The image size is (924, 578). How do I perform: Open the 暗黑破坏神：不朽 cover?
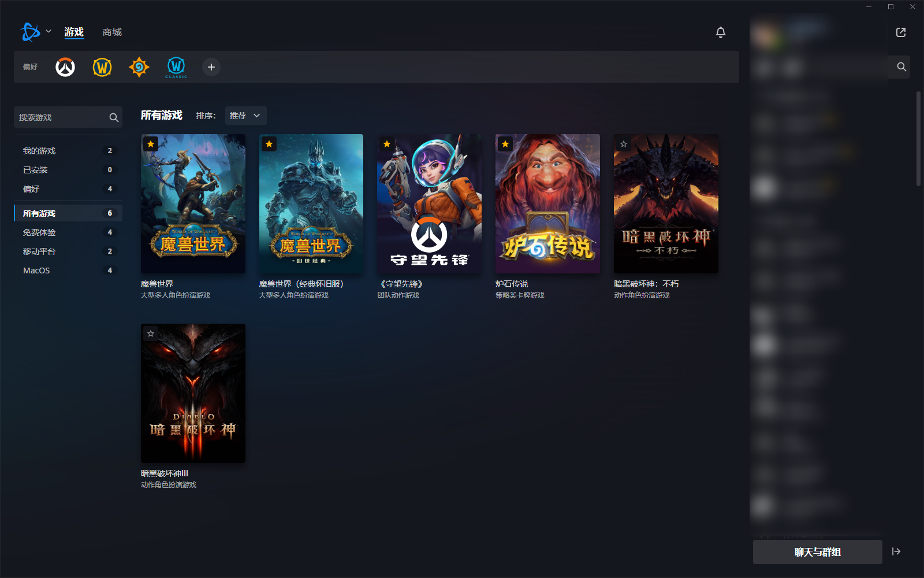point(666,203)
